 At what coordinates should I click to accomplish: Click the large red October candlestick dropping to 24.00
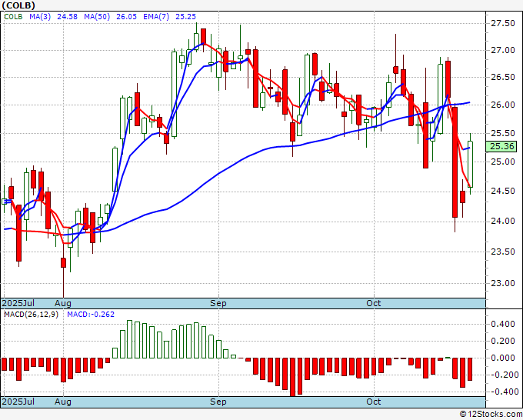(455, 162)
